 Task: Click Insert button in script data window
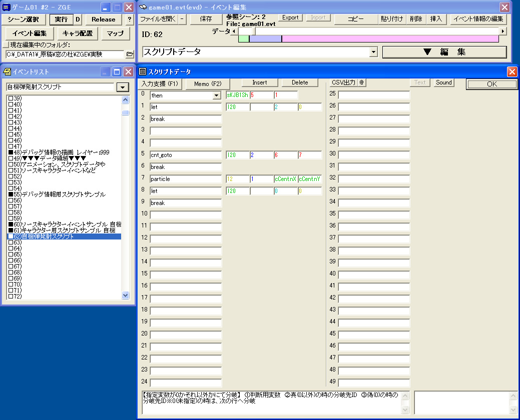(x=260, y=82)
